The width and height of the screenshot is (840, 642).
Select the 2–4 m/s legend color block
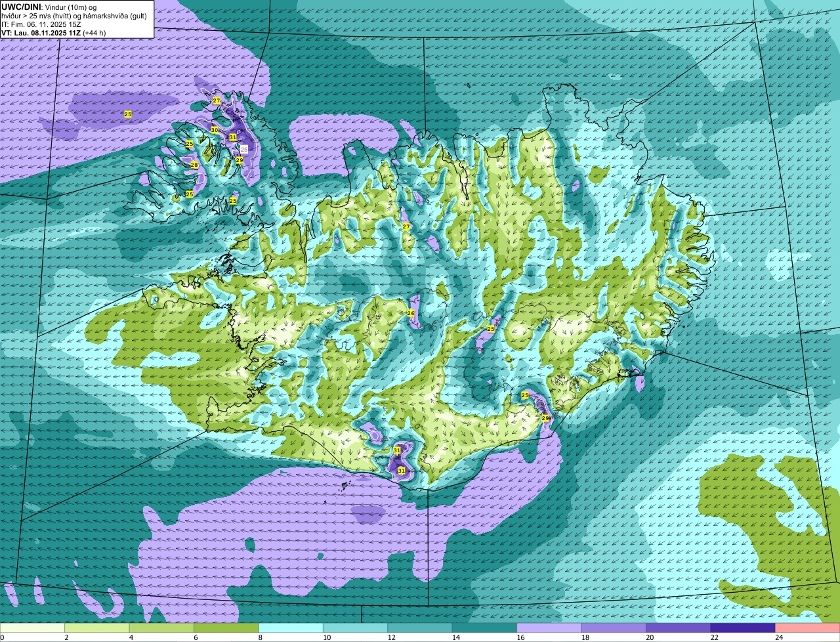[x=97, y=628]
